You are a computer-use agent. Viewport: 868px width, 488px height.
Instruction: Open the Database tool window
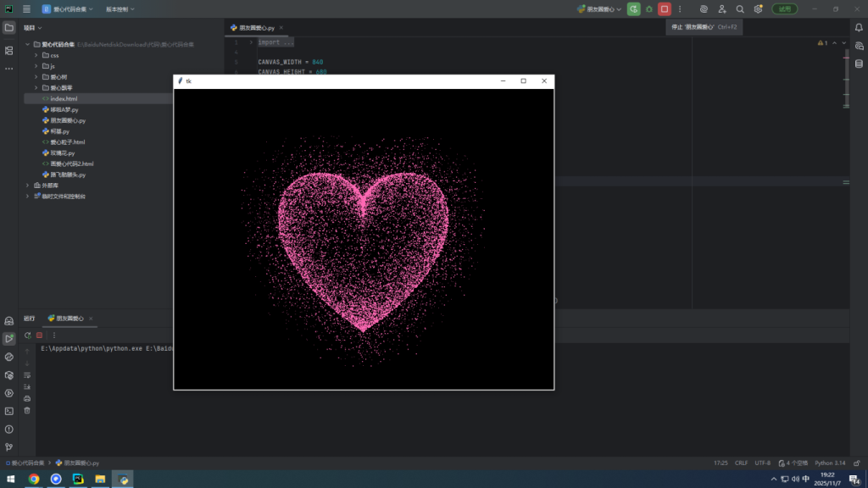coord(859,62)
